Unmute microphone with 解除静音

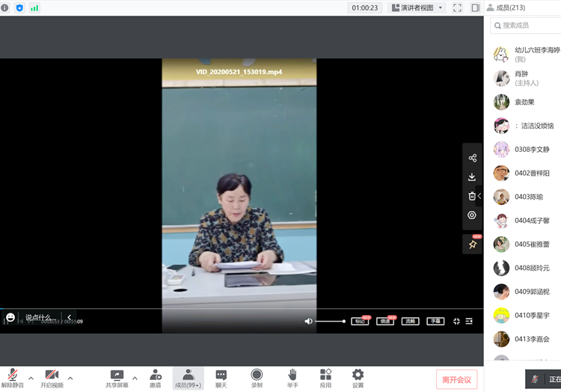click(13, 379)
